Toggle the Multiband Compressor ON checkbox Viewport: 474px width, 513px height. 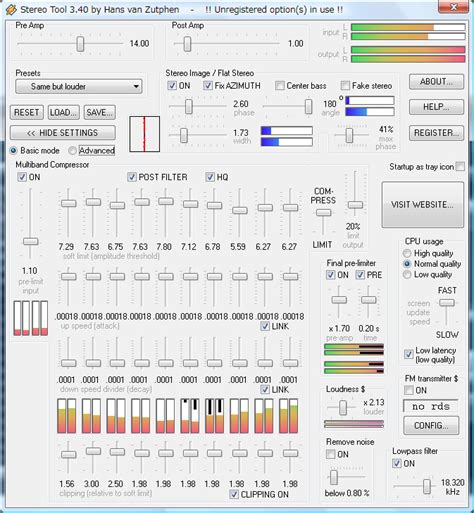22,177
